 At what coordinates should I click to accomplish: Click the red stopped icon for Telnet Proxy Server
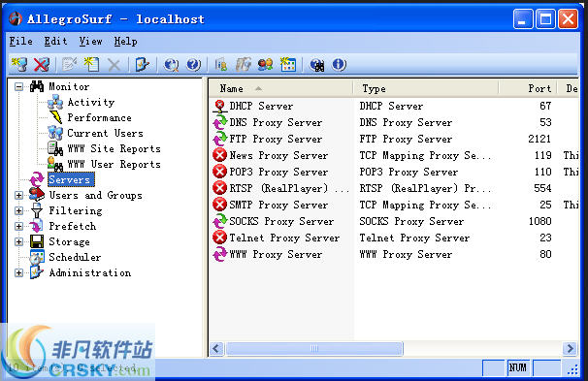tap(219, 238)
